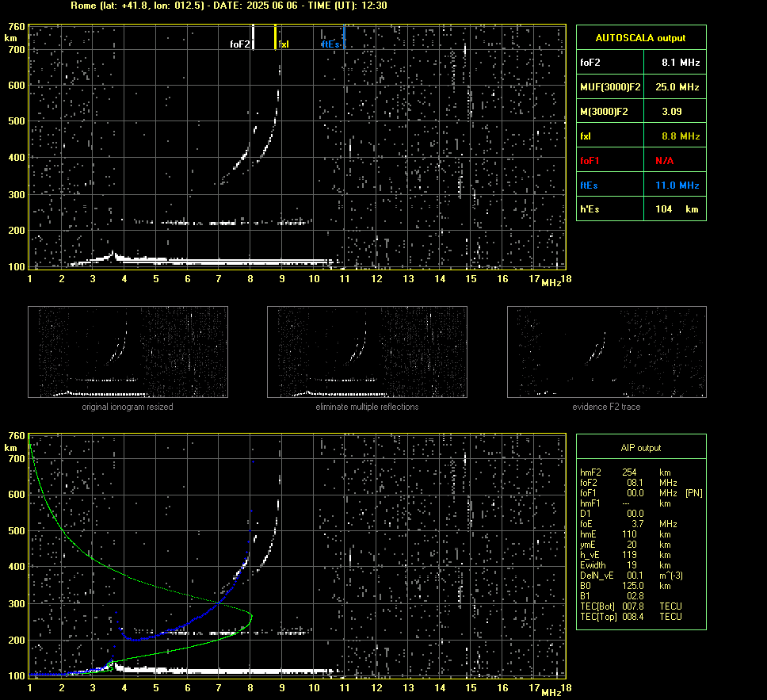Click the white foF2 marker label
This screenshot has height=700, width=767.
(x=239, y=44)
